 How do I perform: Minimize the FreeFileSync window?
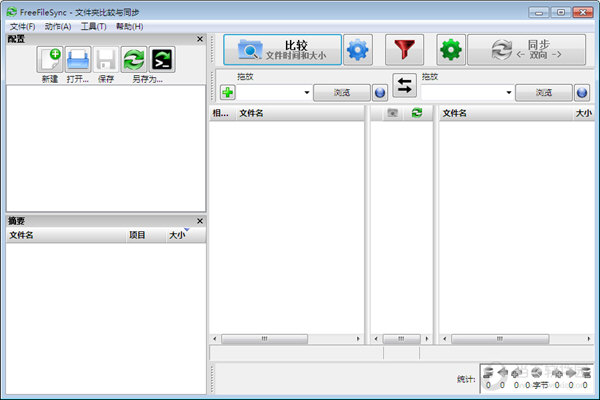[539, 13]
